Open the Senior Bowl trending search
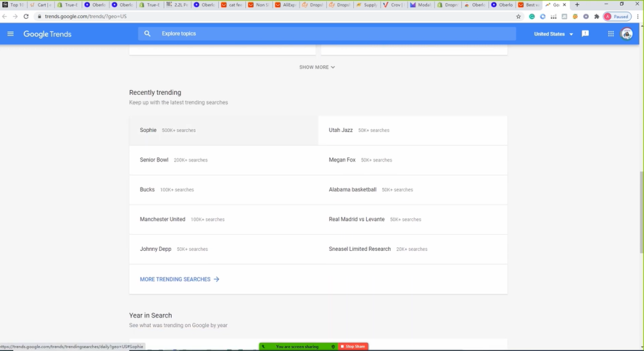The width and height of the screenshot is (644, 351). point(223,160)
